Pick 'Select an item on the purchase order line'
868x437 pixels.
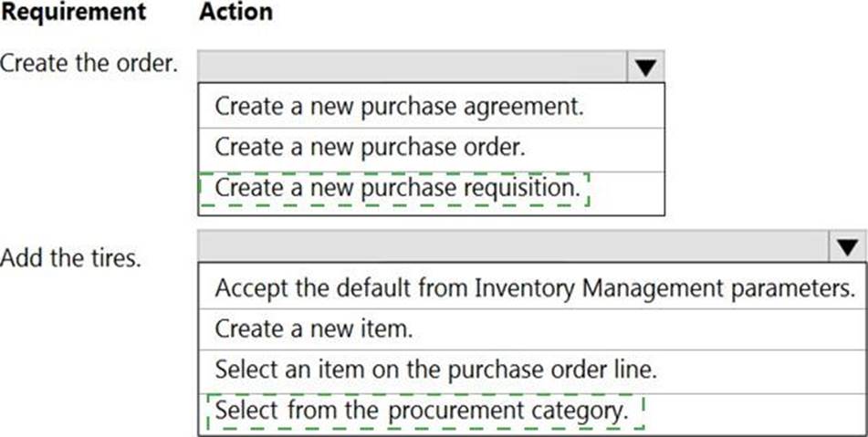pos(435,369)
